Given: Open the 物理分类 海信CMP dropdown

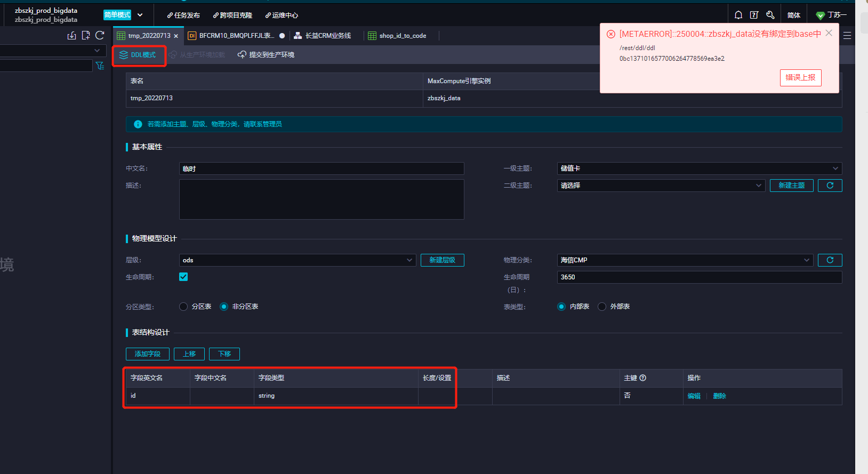Looking at the screenshot, I should tap(685, 260).
